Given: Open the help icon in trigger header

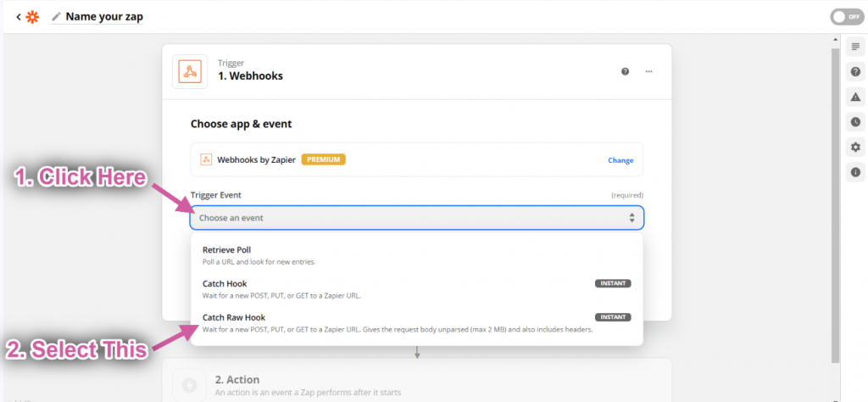Looking at the screenshot, I should (x=625, y=71).
